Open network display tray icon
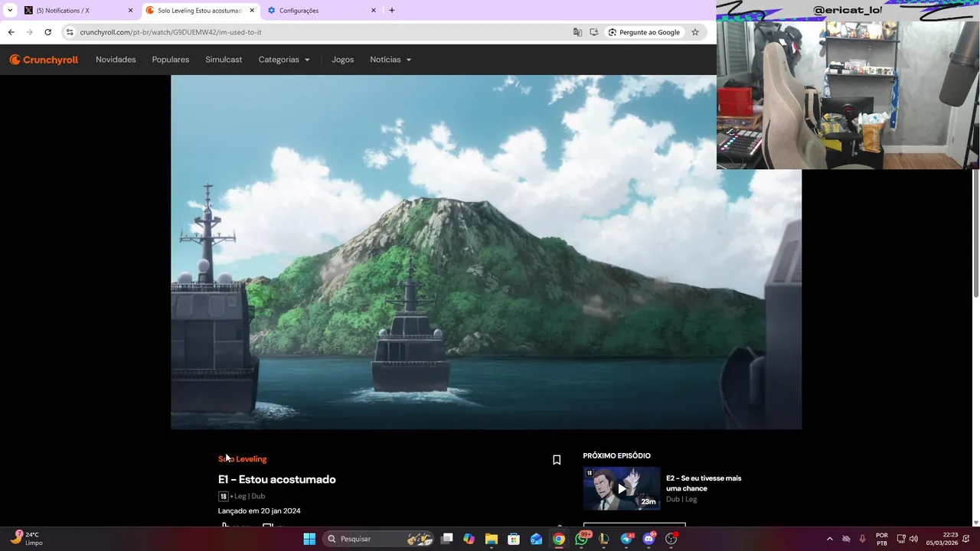This screenshot has height=551, width=980. [x=901, y=539]
